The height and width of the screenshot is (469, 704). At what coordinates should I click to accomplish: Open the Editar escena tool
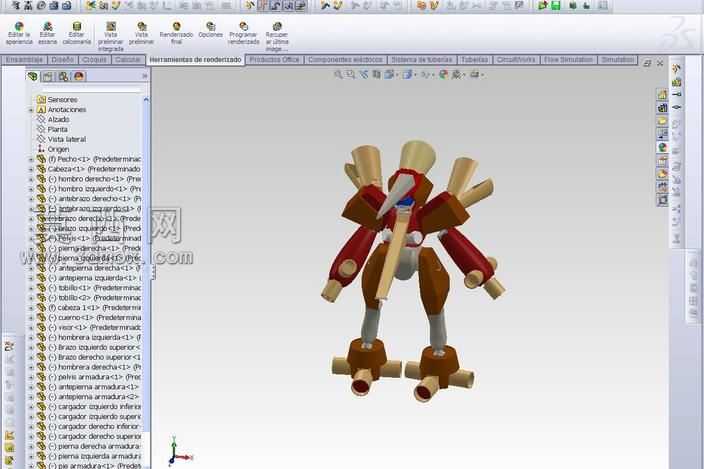click(x=48, y=33)
